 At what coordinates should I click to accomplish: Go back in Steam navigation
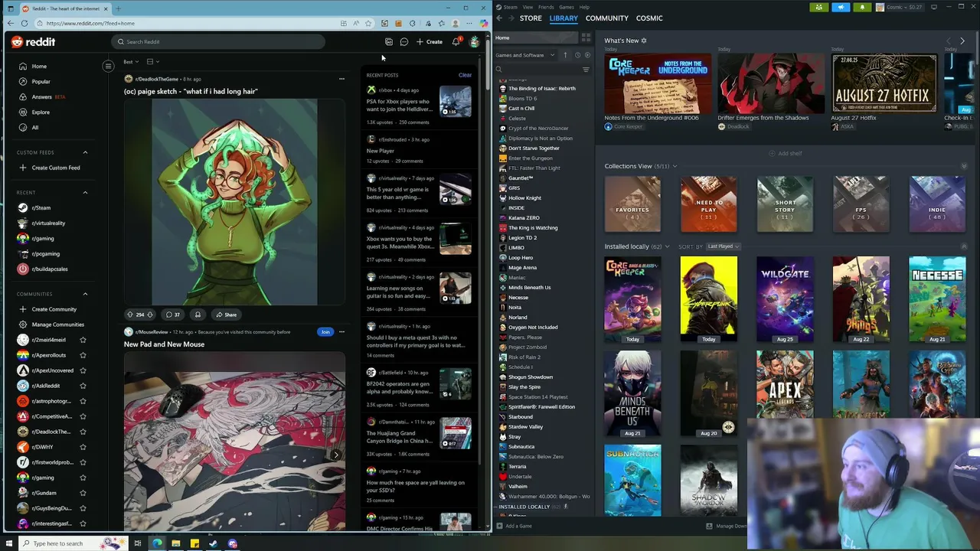click(x=499, y=18)
